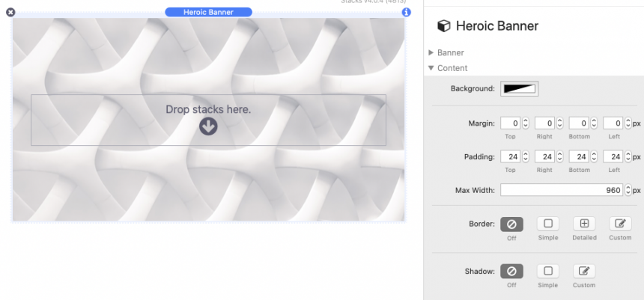This screenshot has height=300, width=644.
Task: Remove stack with the X icon
Action: point(10,12)
